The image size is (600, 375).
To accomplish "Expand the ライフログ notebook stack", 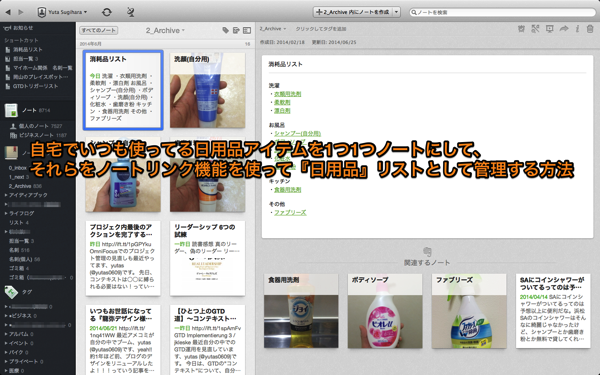I will pos(6,213).
